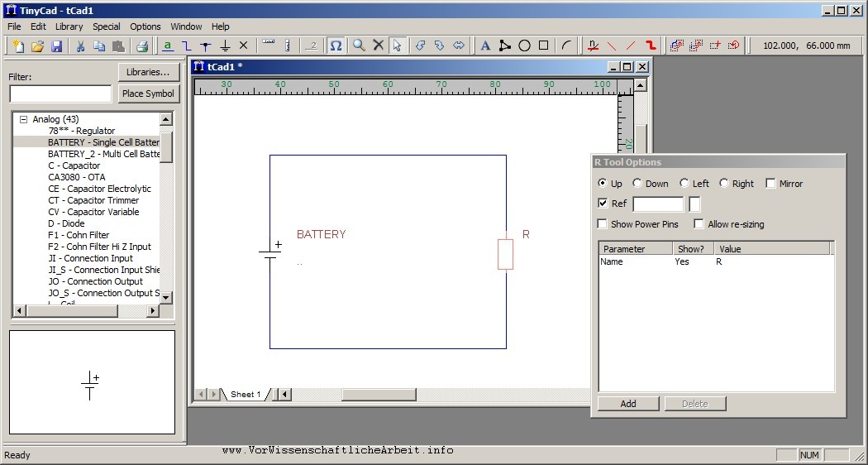Activate the magnifying glass Zoom tool
868x465 pixels.
click(360, 46)
